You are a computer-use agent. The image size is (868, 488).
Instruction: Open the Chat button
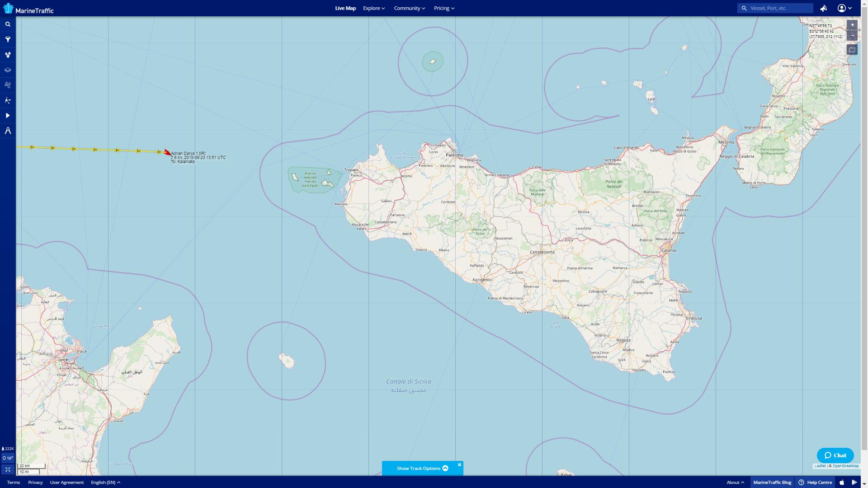pos(835,455)
